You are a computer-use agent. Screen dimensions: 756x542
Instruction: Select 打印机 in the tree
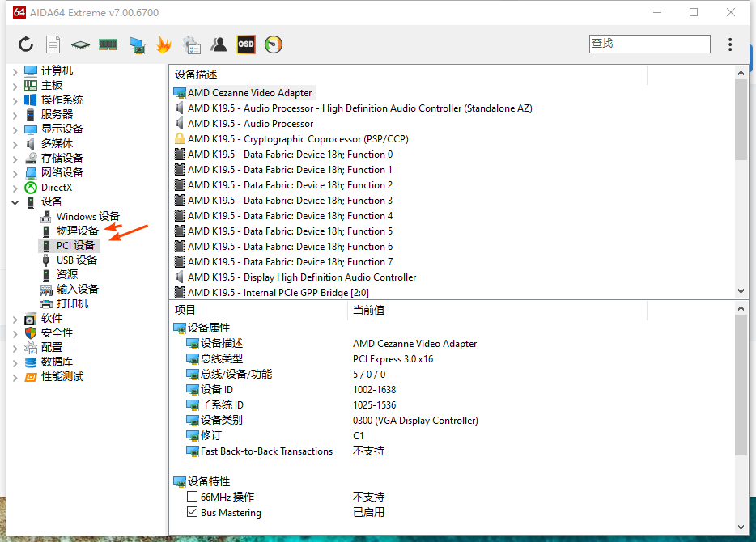[x=72, y=303]
